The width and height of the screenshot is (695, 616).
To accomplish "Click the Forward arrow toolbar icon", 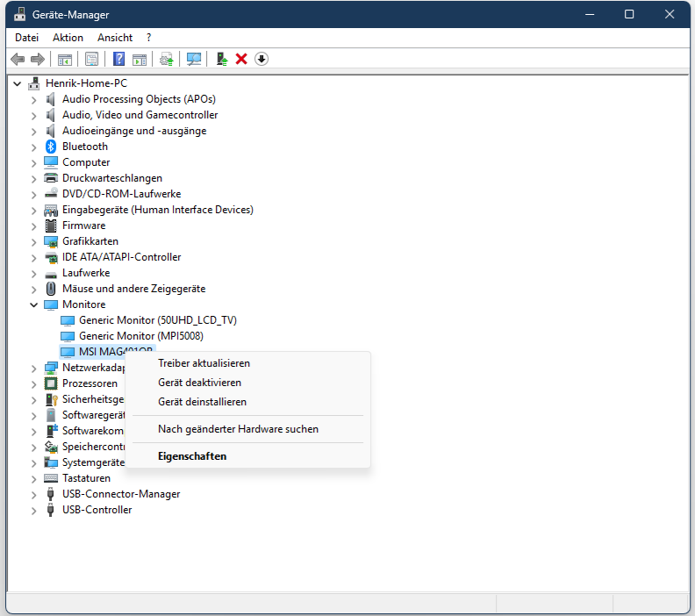I will [38, 59].
